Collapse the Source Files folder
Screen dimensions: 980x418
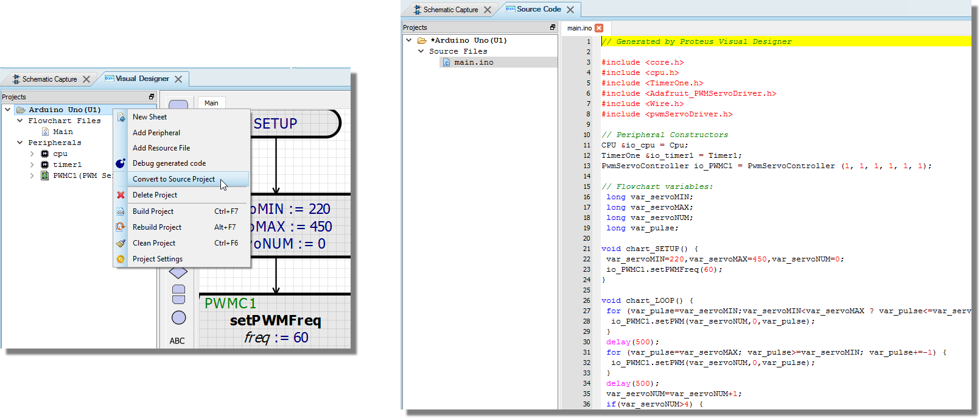coord(421,51)
